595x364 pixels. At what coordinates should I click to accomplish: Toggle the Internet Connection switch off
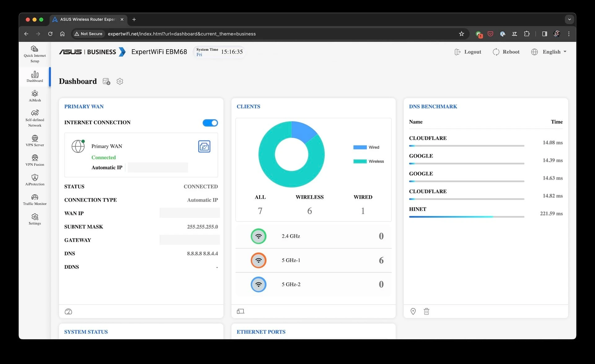point(210,123)
